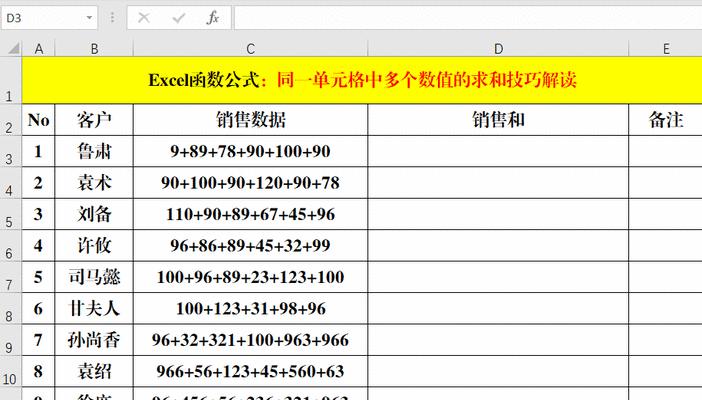Select customer cell '袁术'
702x400 pixels.
pyautogui.click(x=94, y=183)
